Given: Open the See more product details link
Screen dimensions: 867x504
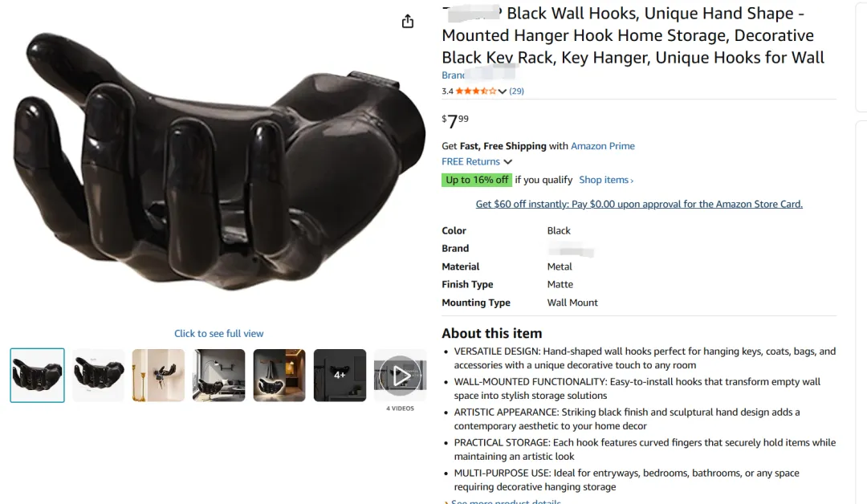Looking at the screenshot, I should point(506,502).
